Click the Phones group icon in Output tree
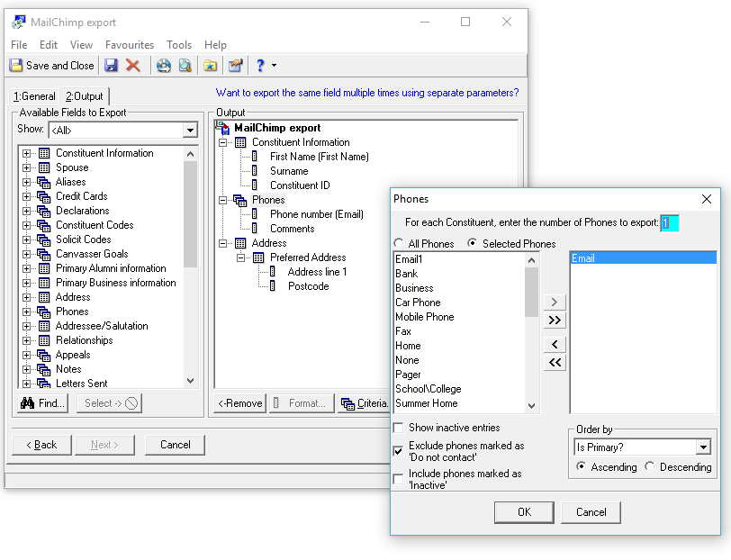Viewport: 731px width, 560px height. [240, 201]
